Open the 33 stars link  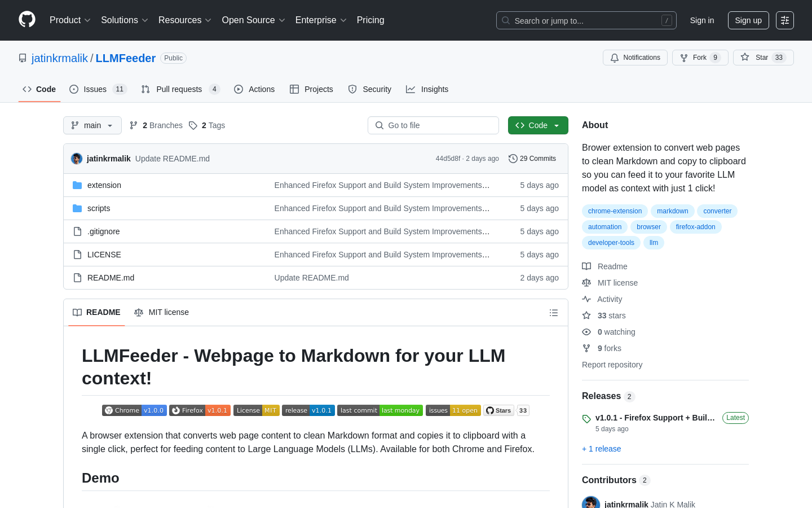(x=604, y=316)
